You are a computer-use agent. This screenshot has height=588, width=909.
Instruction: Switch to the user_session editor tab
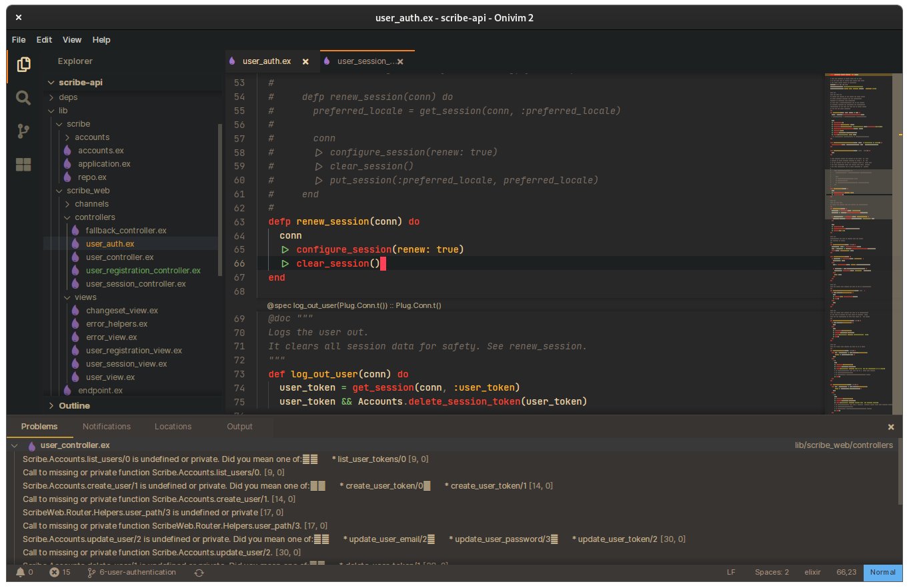coord(367,61)
